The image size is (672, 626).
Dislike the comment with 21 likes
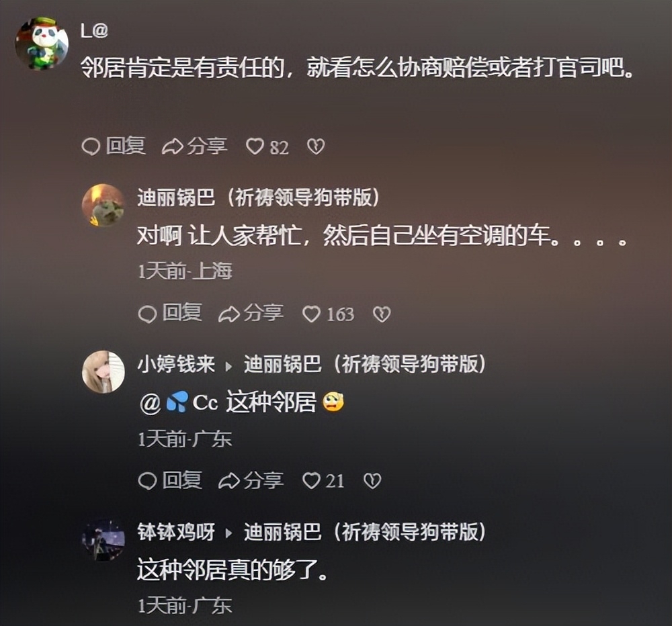372,481
